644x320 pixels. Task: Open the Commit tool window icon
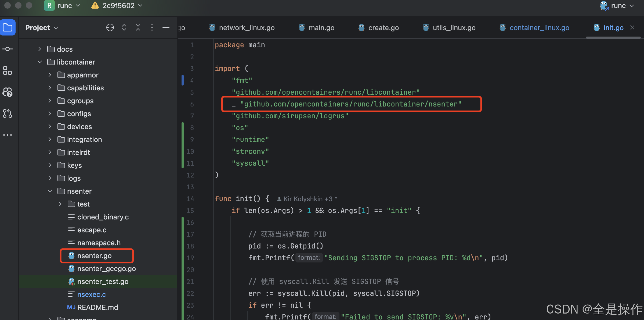[8, 49]
